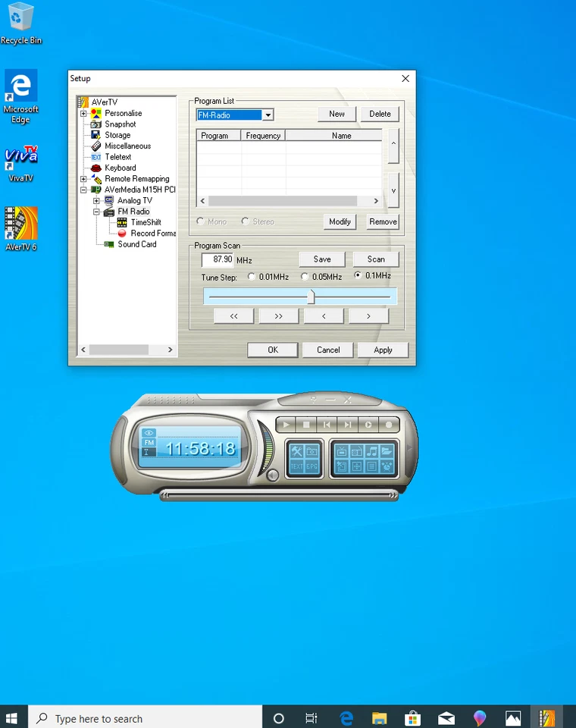576x728 pixels.
Task: Choose the 0.1MHz tune step radio button
Action: [358, 276]
